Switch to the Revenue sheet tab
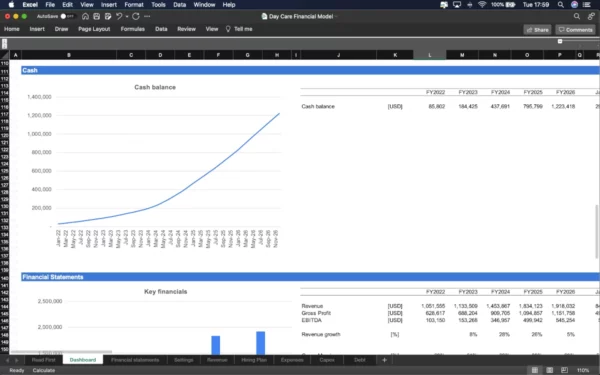The width and height of the screenshot is (600, 375). pos(217,360)
